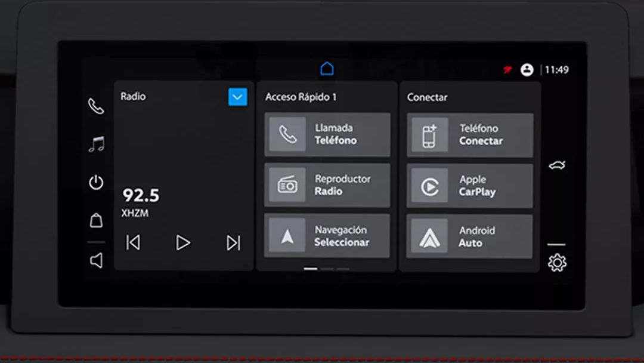Open the Reproductor Radio shortcut

[327, 185]
